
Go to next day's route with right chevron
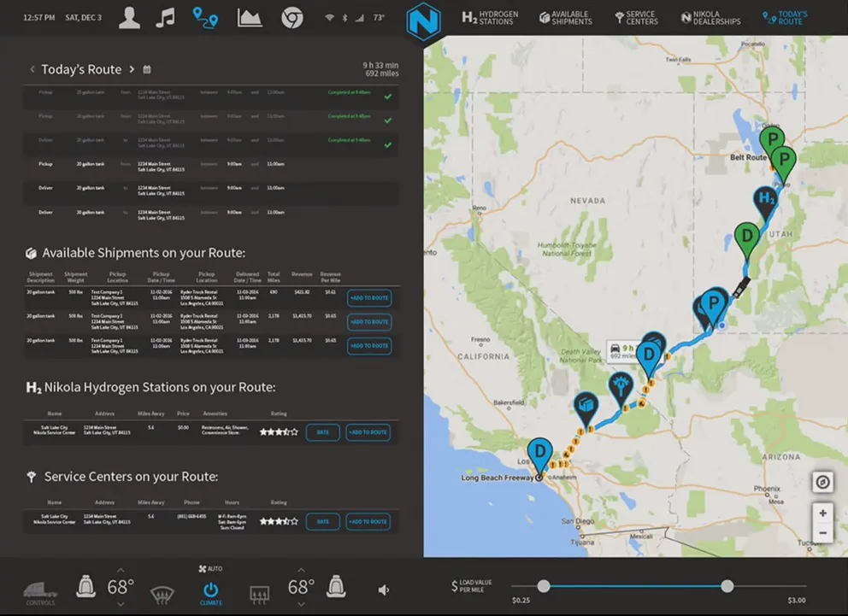pyautogui.click(x=132, y=69)
